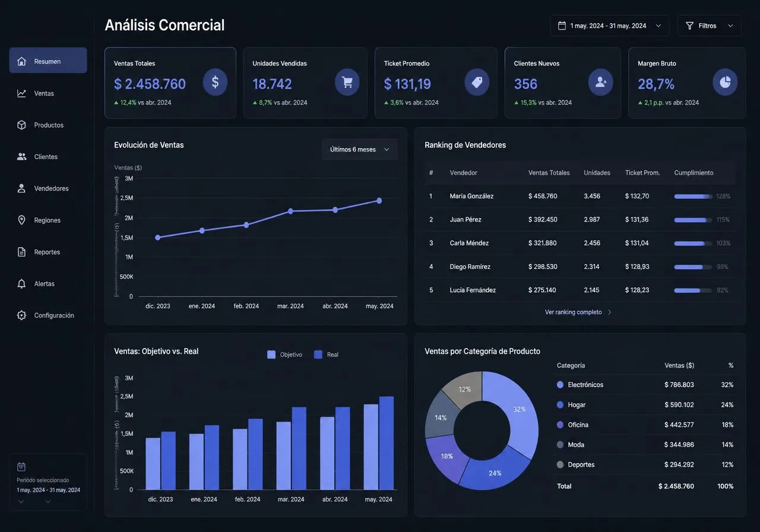Image resolution: width=760 pixels, height=532 pixels.
Task: Open the Productos sidebar section
Action: (48, 125)
